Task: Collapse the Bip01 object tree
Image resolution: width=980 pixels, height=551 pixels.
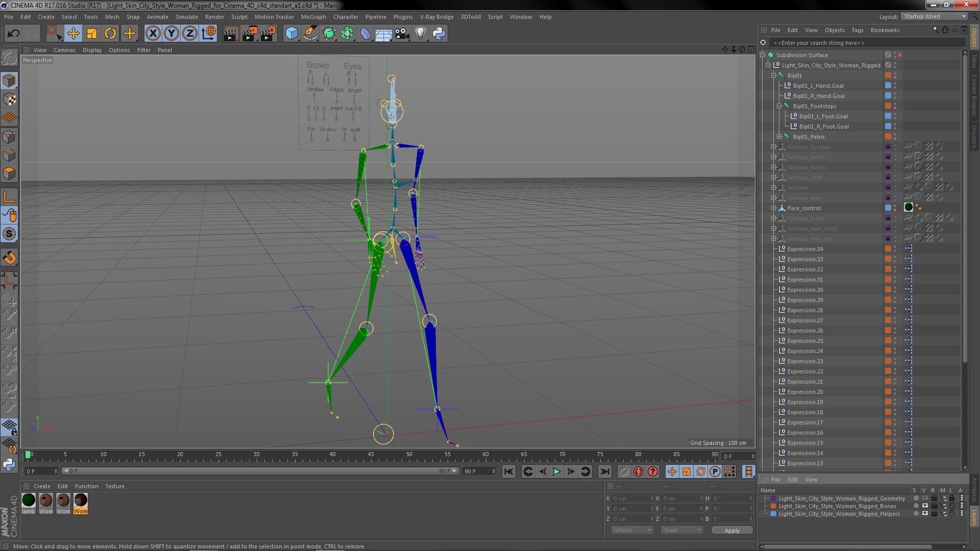Action: tap(774, 76)
